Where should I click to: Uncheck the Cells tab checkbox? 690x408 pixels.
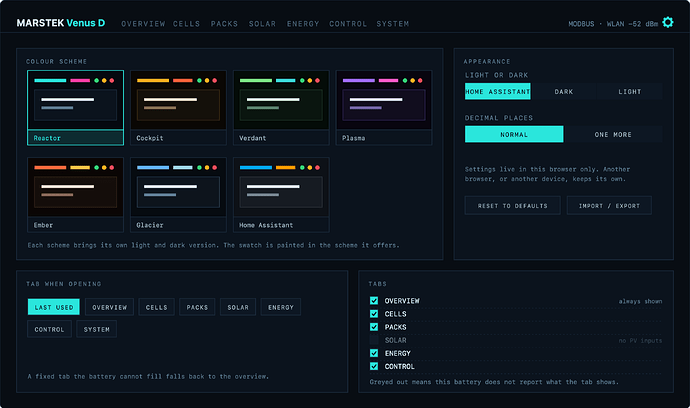point(374,314)
